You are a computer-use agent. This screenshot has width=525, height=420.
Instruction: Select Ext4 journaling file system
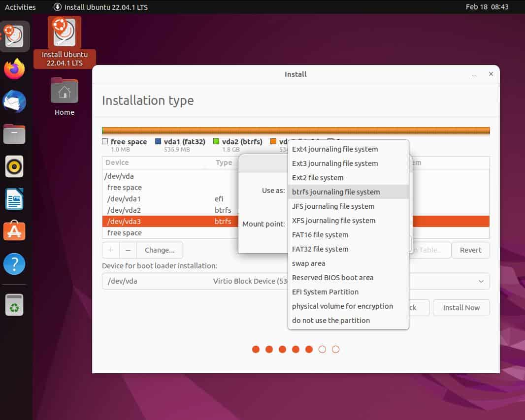[335, 149]
